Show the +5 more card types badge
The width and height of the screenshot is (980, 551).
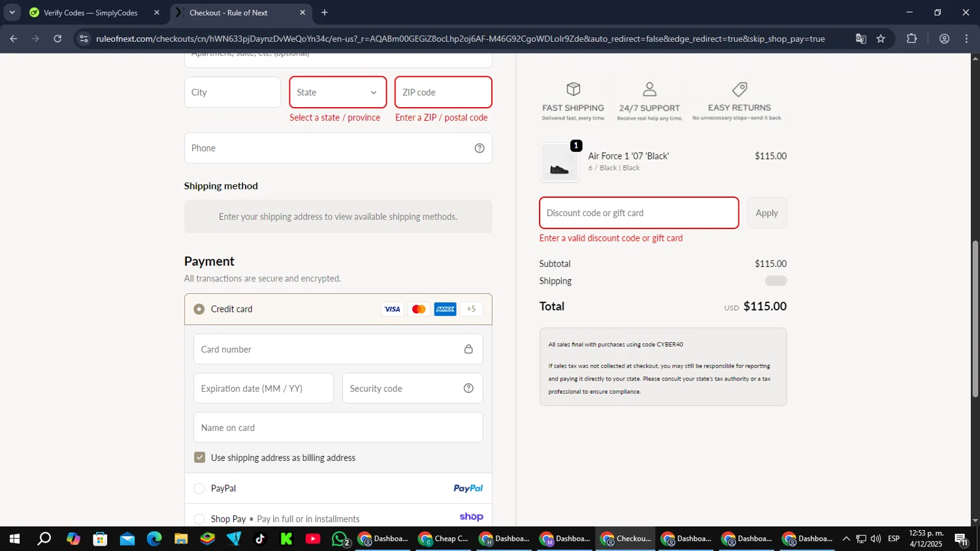[471, 309]
